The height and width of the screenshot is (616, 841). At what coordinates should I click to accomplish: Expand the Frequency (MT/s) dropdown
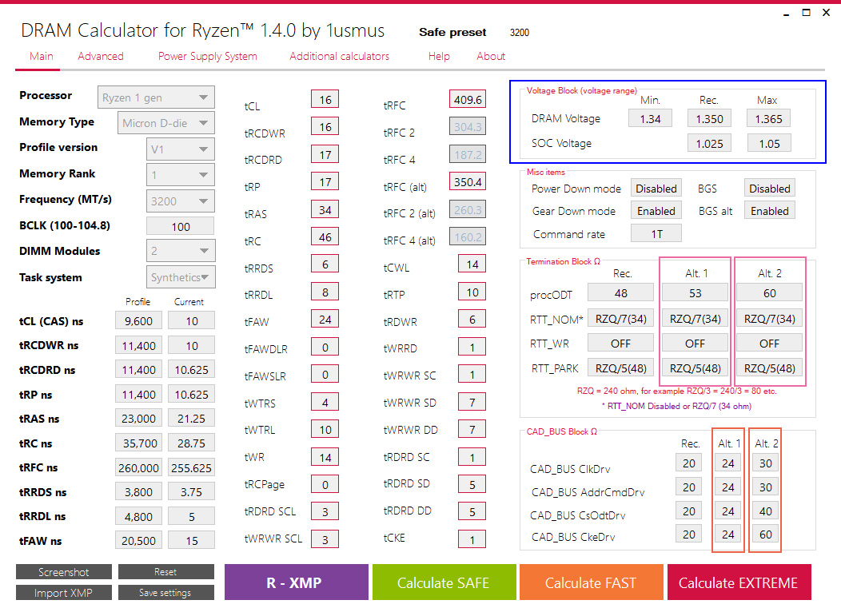pyautogui.click(x=180, y=201)
